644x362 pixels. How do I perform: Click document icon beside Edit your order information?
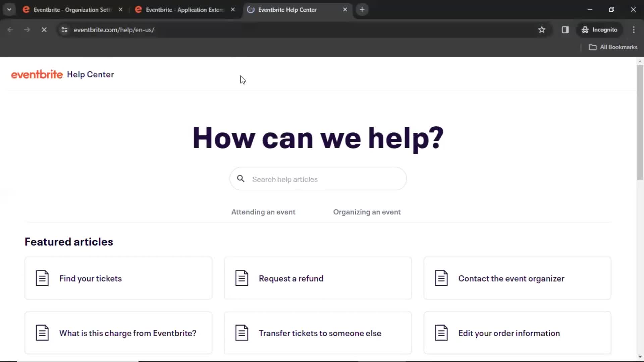point(441,333)
